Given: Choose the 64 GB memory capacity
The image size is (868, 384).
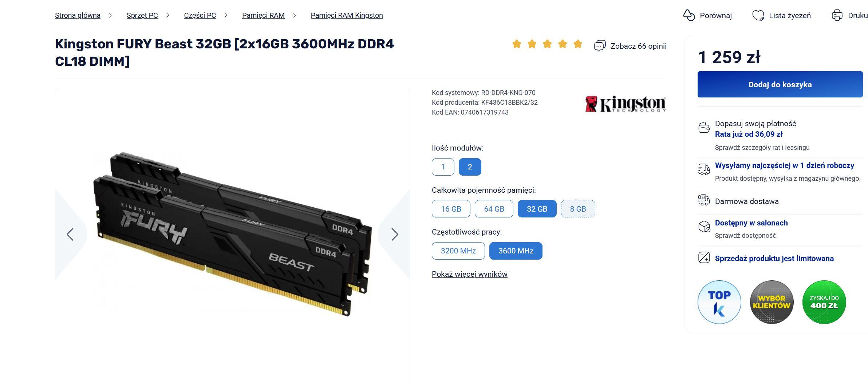Looking at the screenshot, I should 494,209.
